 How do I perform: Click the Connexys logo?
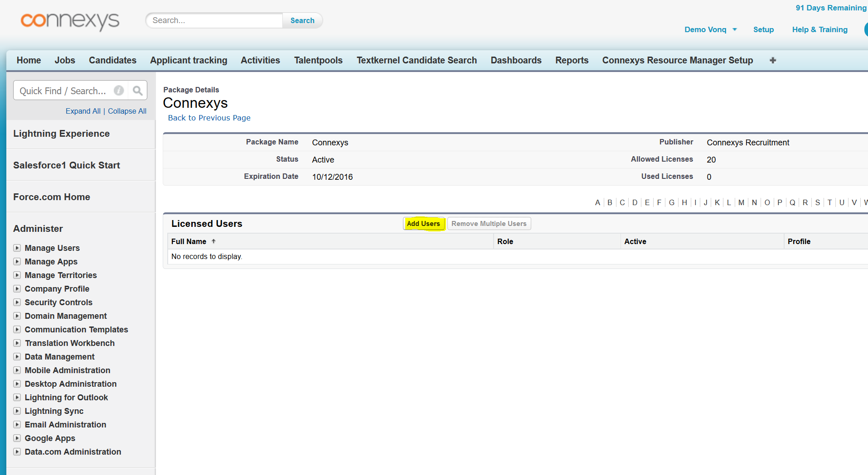click(x=70, y=21)
